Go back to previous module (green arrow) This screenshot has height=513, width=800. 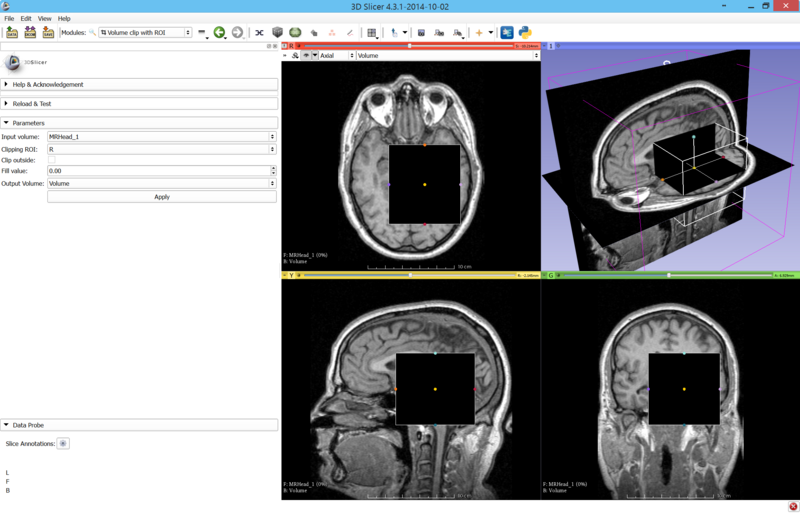tap(219, 33)
